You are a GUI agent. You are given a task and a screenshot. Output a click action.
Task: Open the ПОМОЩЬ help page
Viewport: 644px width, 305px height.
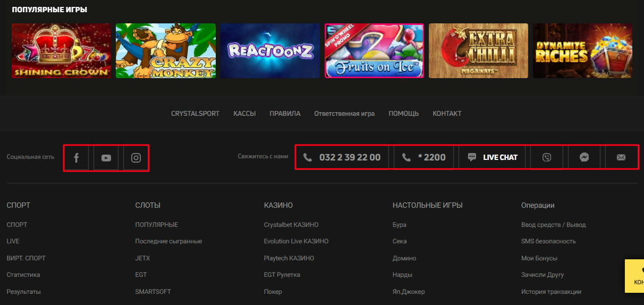[x=403, y=114]
